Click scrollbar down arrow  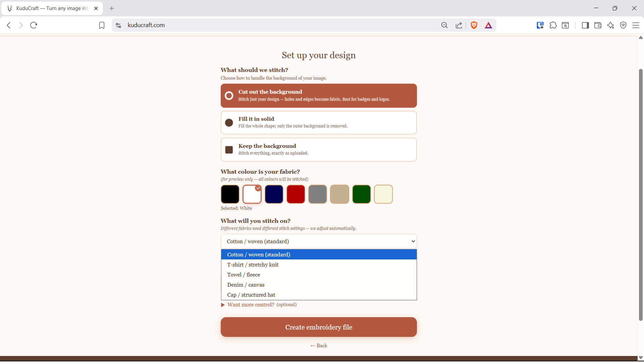click(x=641, y=358)
